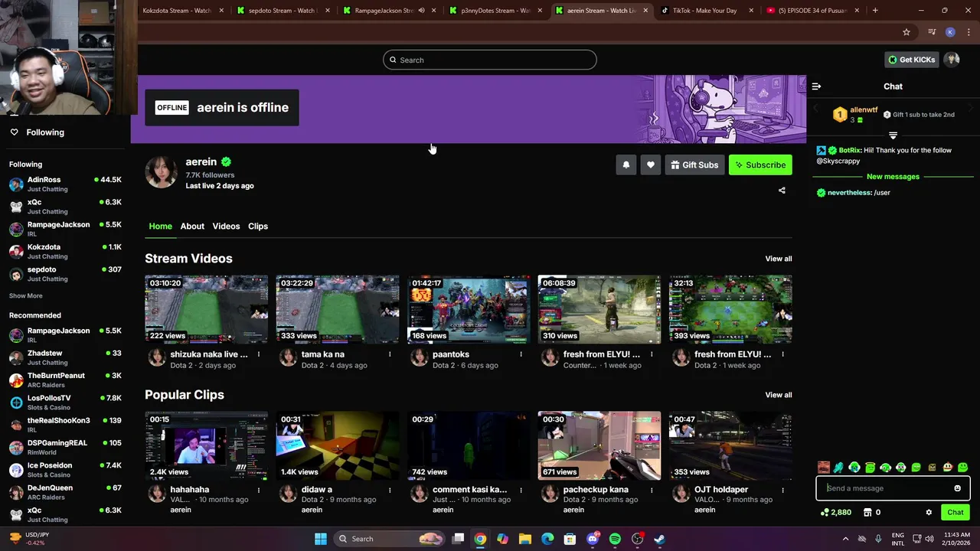Click Show More under the Following list

tap(26, 296)
